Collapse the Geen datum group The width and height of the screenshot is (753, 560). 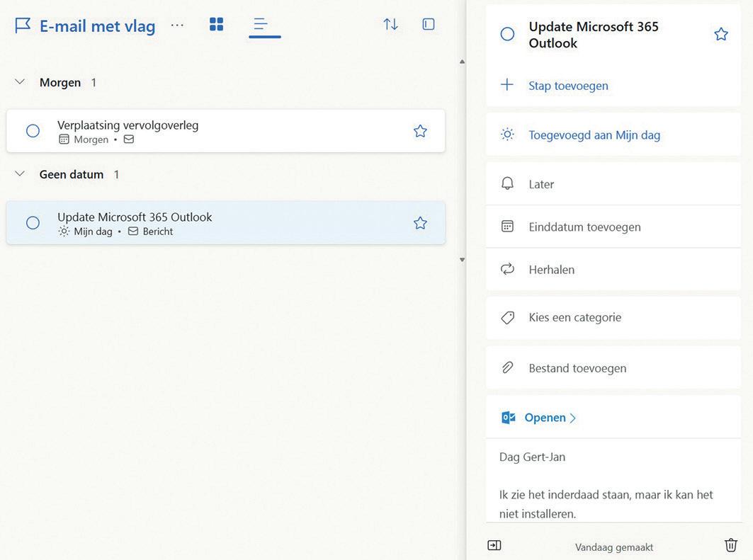tap(20, 174)
